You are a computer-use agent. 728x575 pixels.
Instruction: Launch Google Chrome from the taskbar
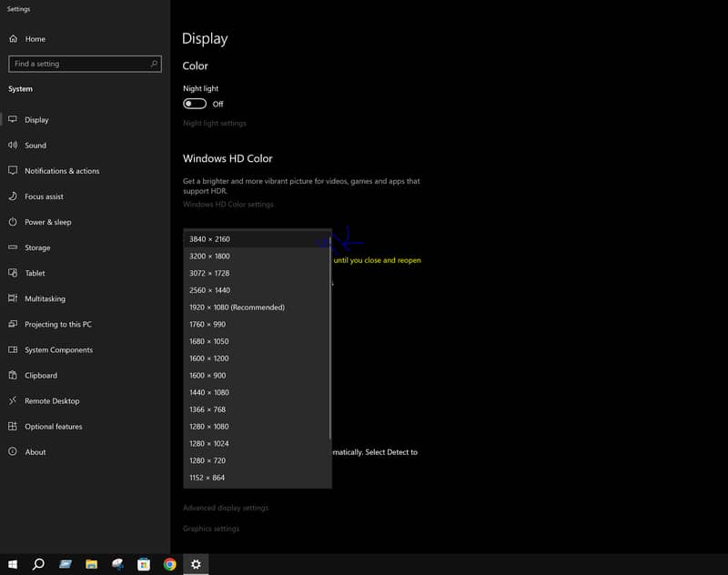(x=170, y=564)
